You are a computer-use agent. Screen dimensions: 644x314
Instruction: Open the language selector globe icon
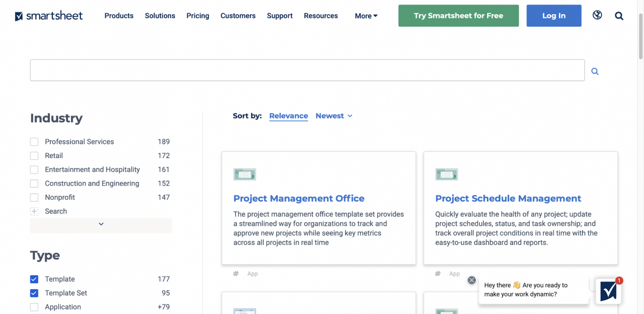click(597, 15)
